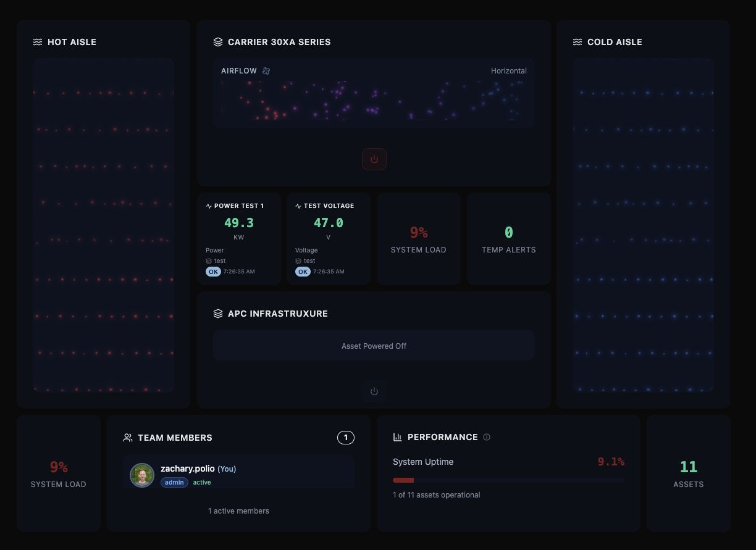Click the pulse icon beside POWER TEST 1
The image size is (756, 550).
(x=208, y=205)
